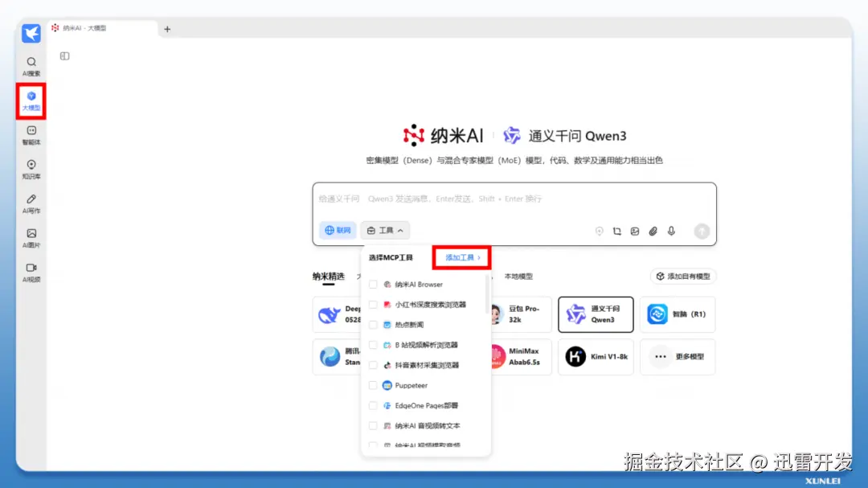
Task: Collapse the 工具 tools dropdown
Action: click(x=385, y=230)
